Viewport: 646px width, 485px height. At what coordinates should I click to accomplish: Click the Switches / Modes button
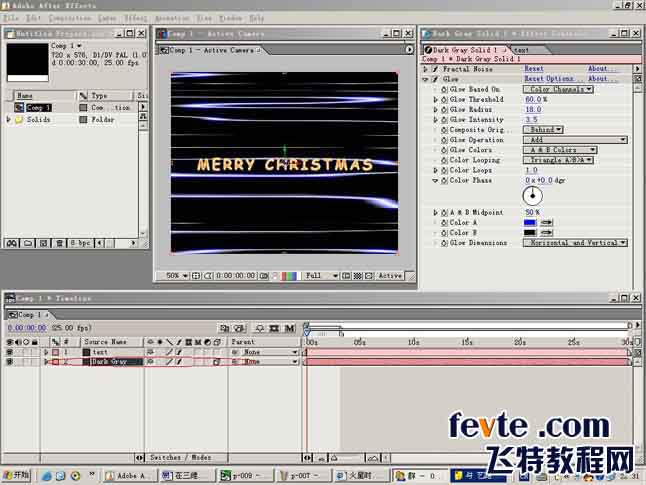point(180,458)
